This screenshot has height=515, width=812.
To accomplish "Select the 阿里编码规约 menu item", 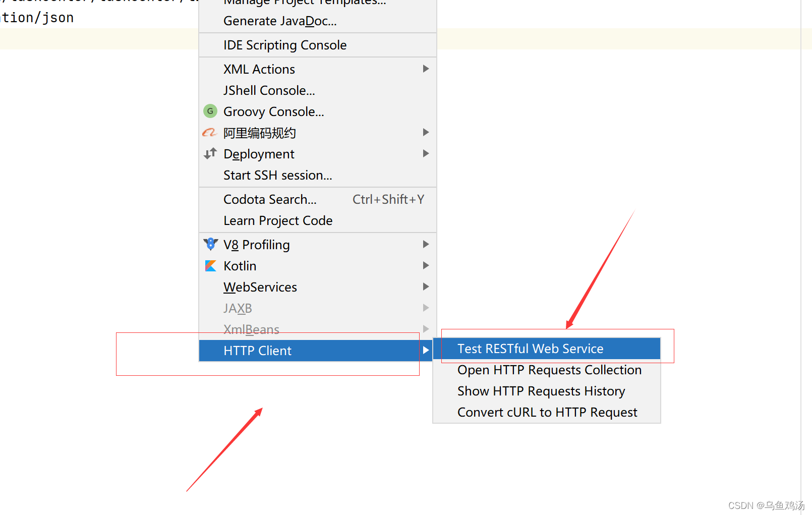I will [x=318, y=133].
